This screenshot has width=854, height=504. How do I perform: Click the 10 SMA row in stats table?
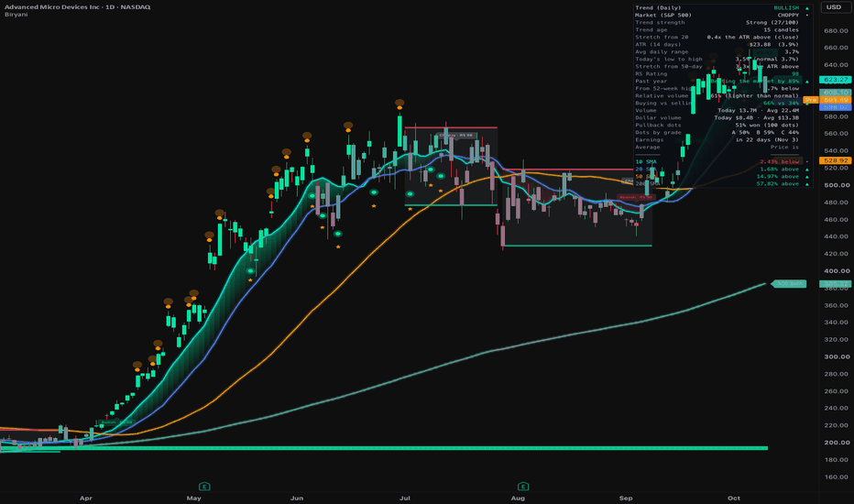coord(722,162)
